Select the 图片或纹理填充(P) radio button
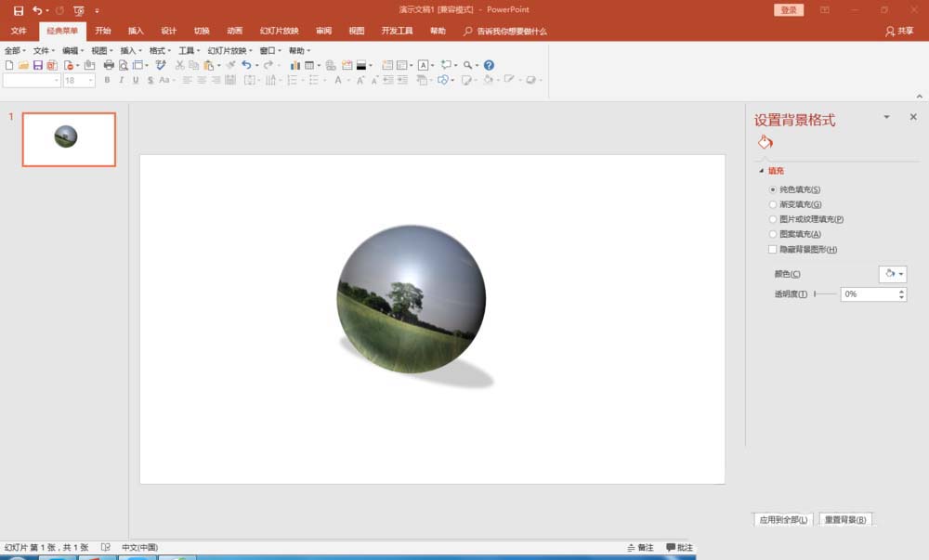 click(773, 219)
